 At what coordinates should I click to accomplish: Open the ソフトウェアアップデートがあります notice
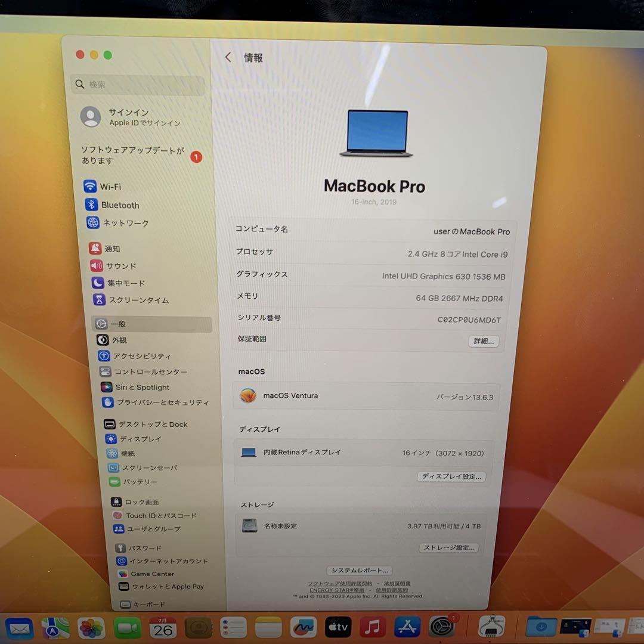click(x=142, y=155)
